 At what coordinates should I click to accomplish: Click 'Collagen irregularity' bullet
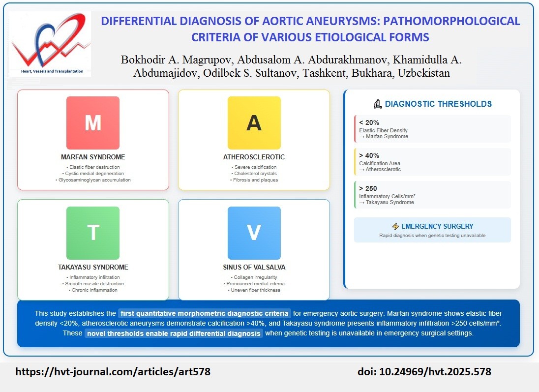point(254,277)
